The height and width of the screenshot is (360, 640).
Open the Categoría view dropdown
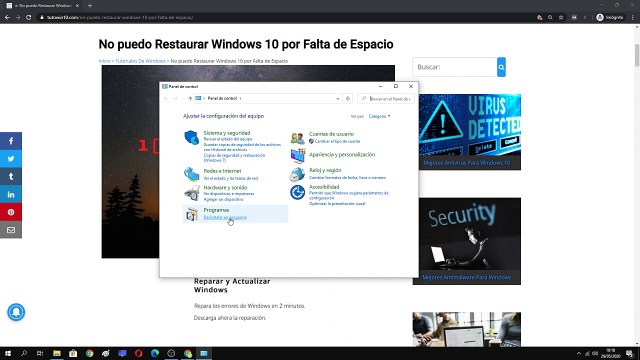tap(379, 116)
